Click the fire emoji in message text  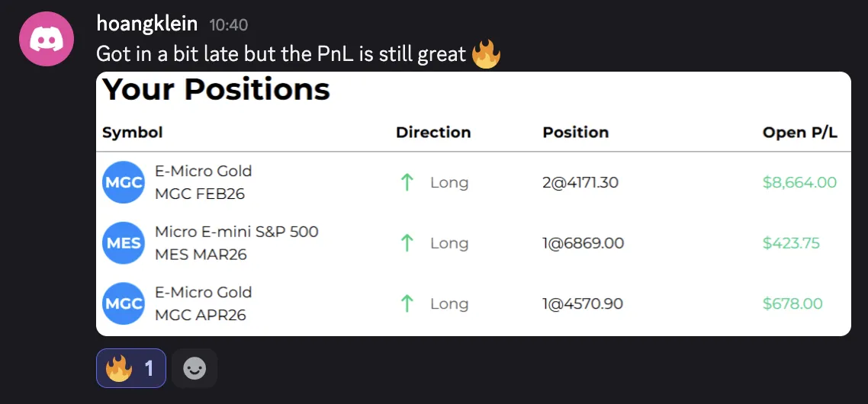(486, 55)
